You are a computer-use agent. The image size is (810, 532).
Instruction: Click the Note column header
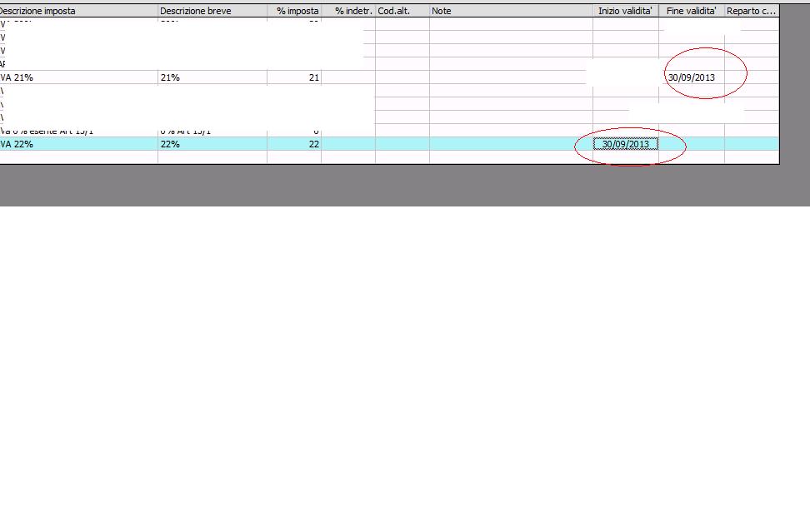tap(511, 10)
